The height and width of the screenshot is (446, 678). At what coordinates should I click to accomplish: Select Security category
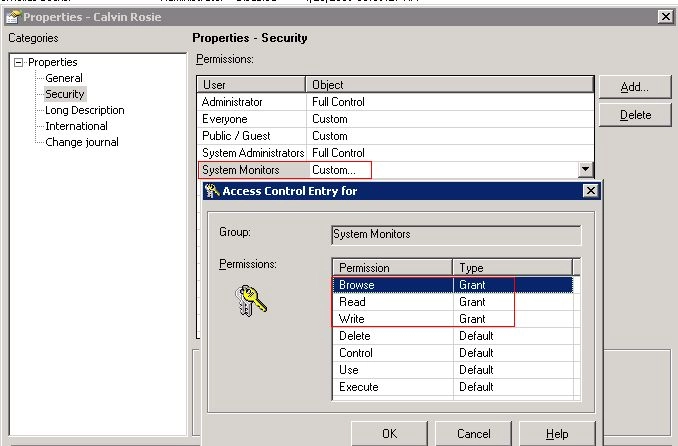[x=65, y=94]
